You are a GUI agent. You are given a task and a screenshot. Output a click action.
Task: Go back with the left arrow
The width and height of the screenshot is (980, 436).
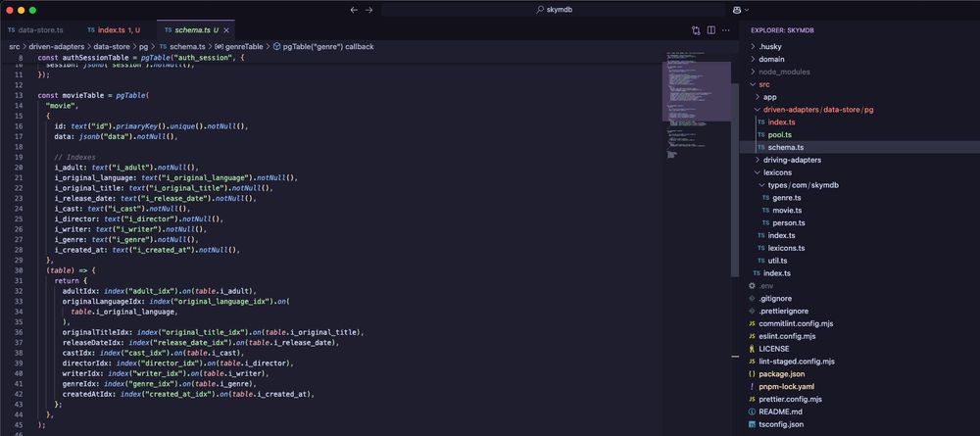[x=354, y=10]
